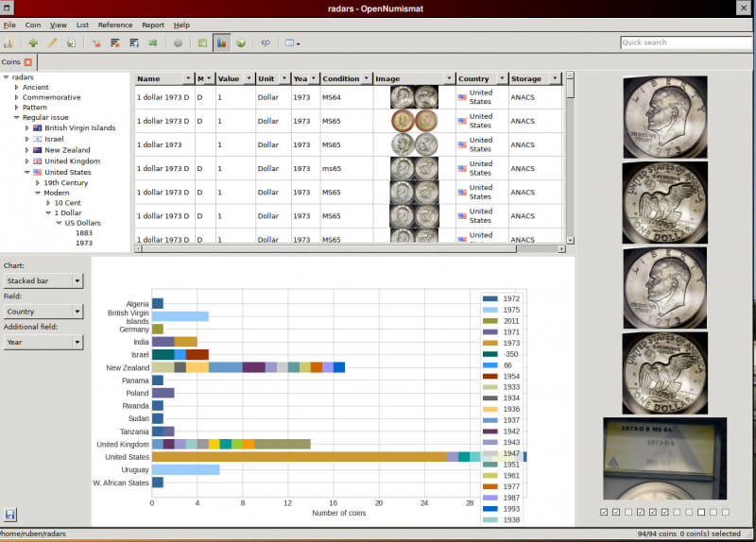Close the Coins tab with red X
The width and height of the screenshot is (756, 542).
tap(28, 62)
